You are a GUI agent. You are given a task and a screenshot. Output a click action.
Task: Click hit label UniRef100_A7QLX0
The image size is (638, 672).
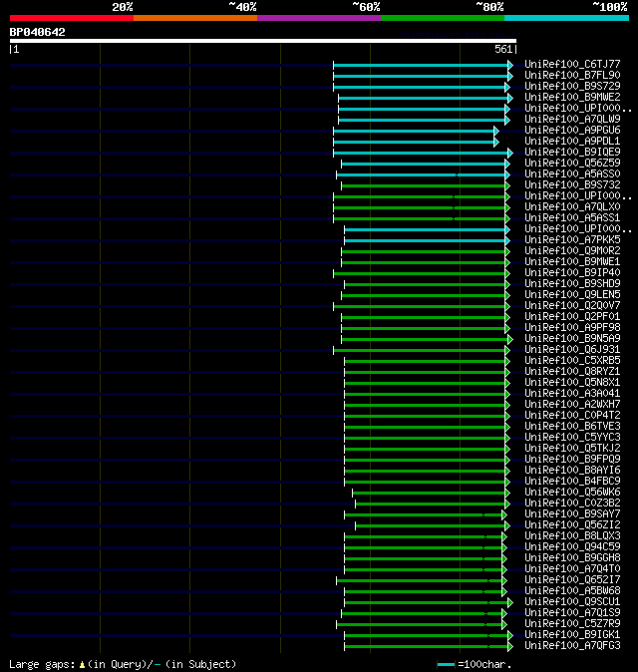click(572, 207)
